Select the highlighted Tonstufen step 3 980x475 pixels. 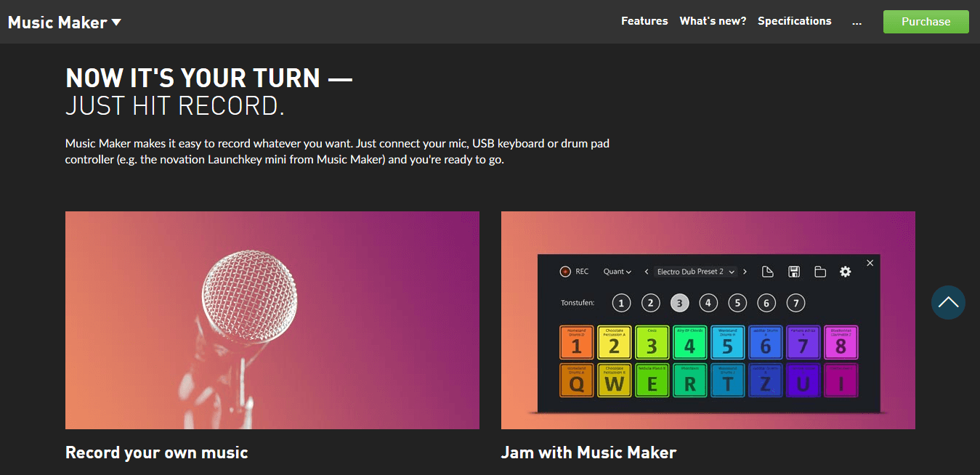pyautogui.click(x=679, y=303)
